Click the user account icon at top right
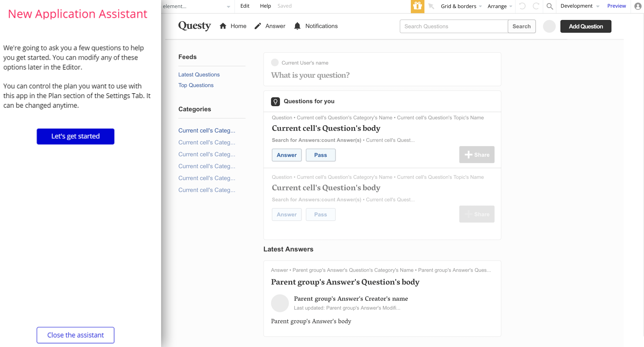 (x=638, y=6)
